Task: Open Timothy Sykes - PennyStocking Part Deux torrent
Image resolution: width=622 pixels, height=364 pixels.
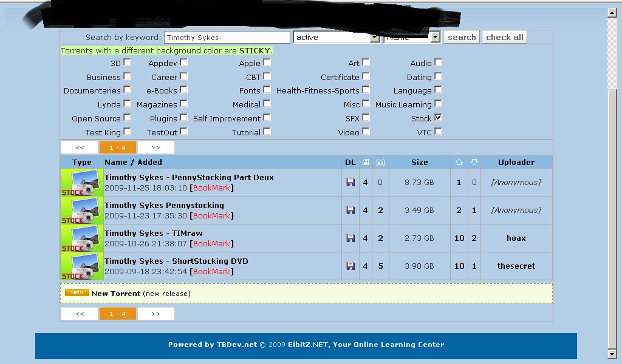Action: 190,177
